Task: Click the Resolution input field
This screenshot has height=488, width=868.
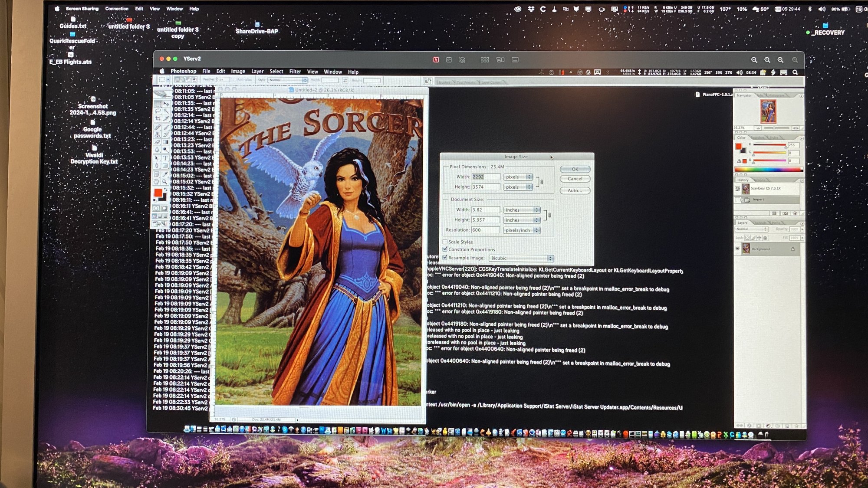Action: pos(485,230)
